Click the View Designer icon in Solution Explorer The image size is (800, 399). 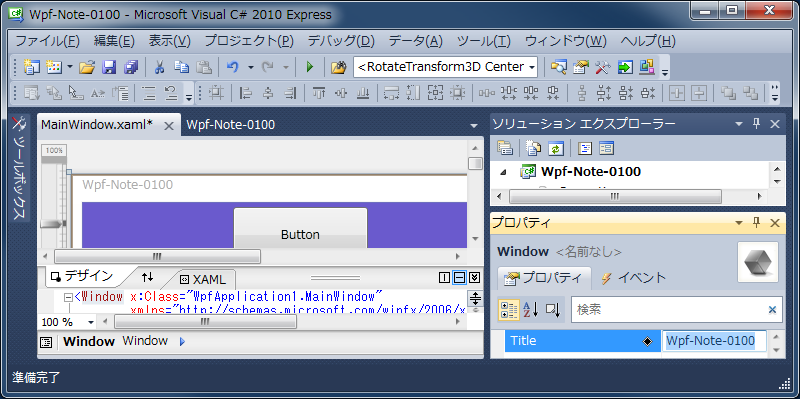606,148
